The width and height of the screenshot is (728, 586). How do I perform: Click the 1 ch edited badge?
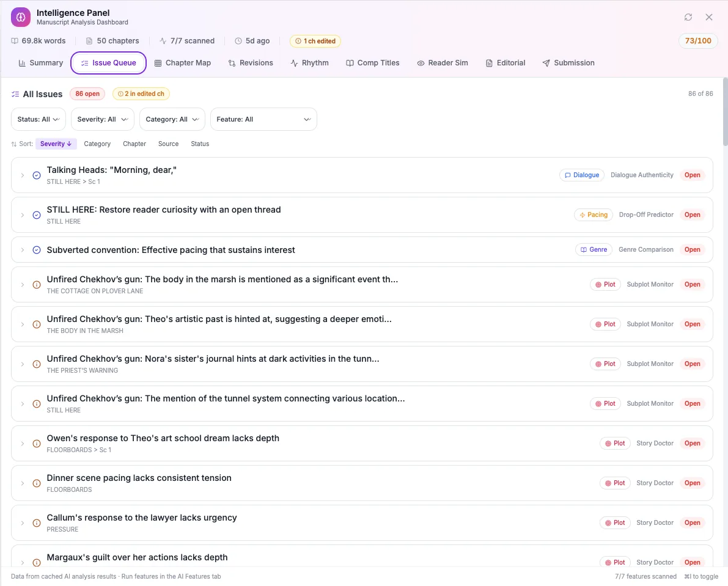coord(315,41)
